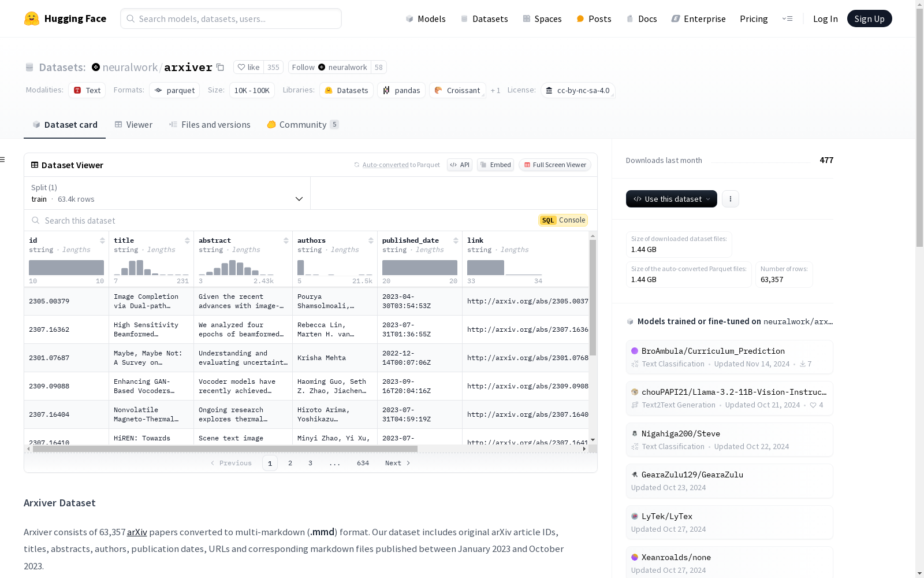Open the SQL Console
The height and width of the screenshot is (578, 924).
564,220
